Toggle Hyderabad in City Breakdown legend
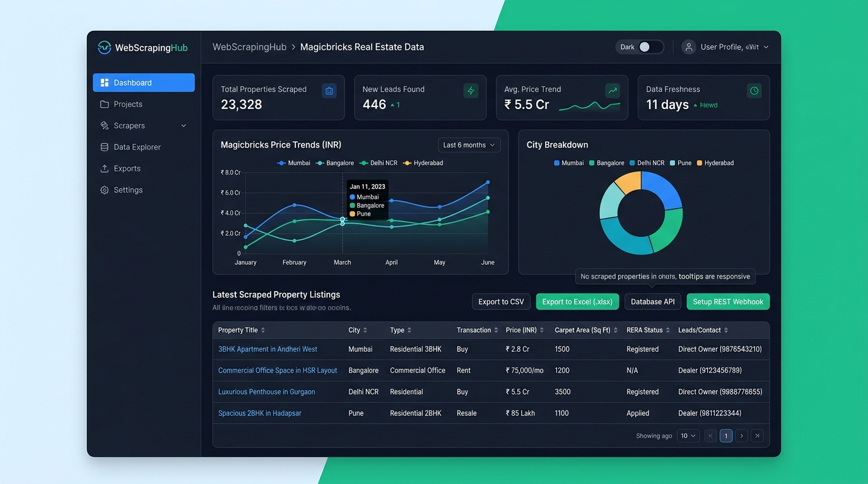 715,163
